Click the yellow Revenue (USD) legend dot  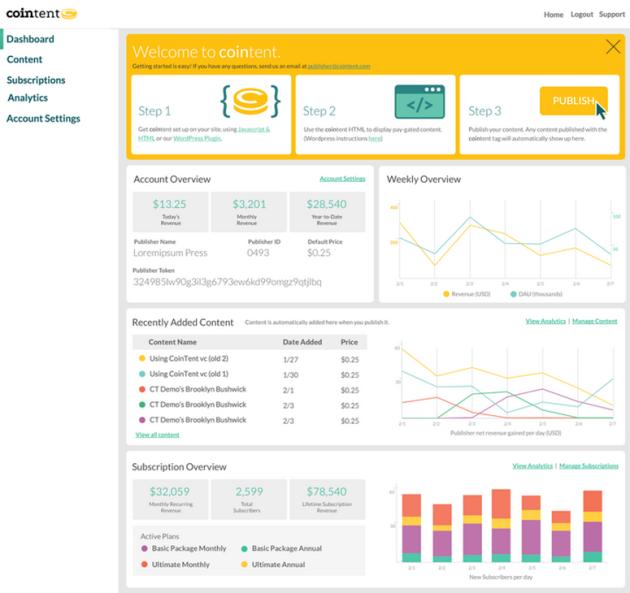coord(446,294)
